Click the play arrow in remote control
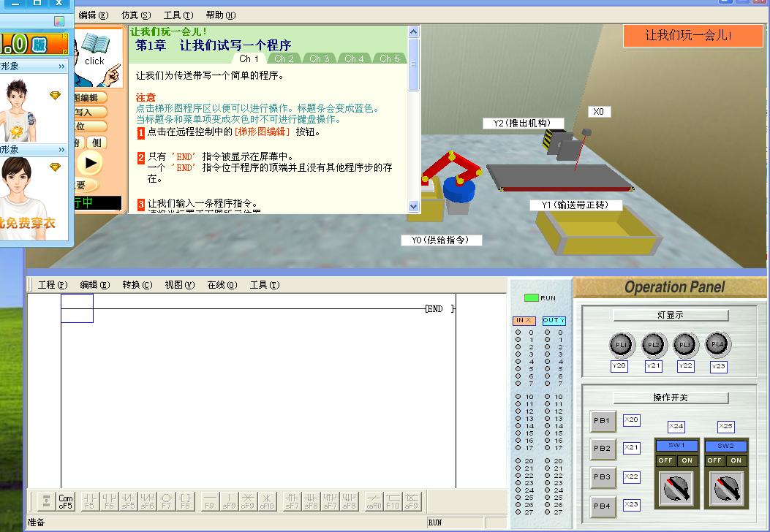This screenshot has height=532, width=770. pyautogui.click(x=91, y=163)
